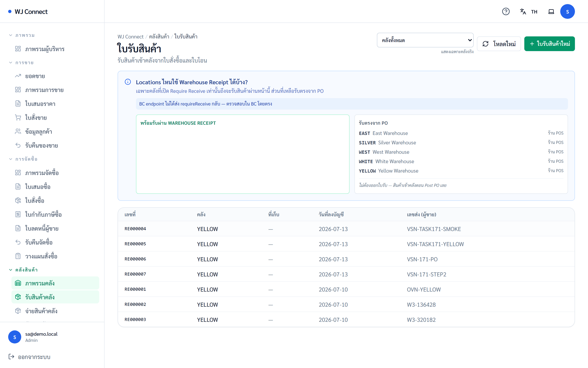Go to ยอดขาย menu item
The image size is (588, 368).
[x=55, y=76]
